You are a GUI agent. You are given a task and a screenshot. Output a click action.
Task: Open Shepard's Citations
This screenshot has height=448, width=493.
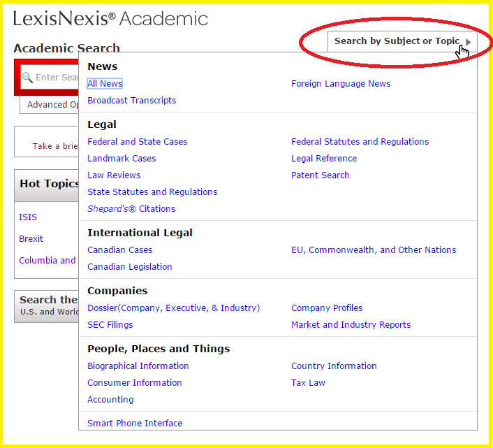tap(131, 208)
